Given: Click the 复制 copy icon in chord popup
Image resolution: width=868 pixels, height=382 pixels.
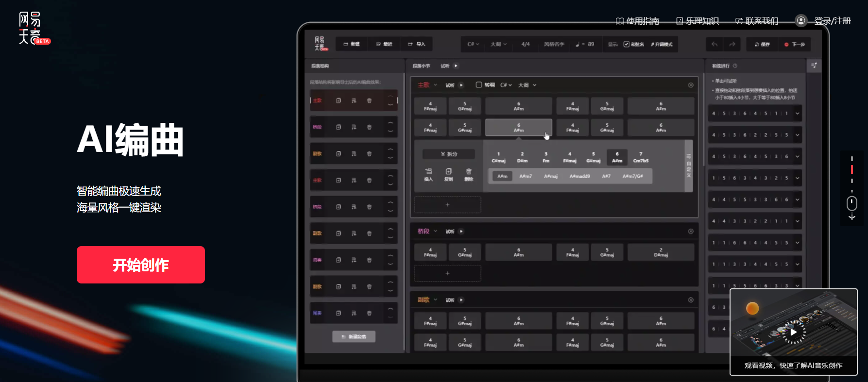Looking at the screenshot, I should 448,175.
